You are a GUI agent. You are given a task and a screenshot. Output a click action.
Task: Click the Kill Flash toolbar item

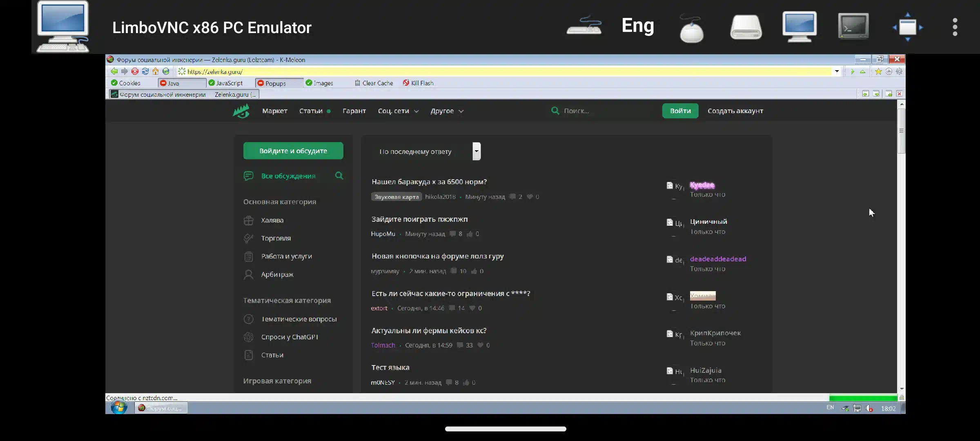tap(418, 83)
